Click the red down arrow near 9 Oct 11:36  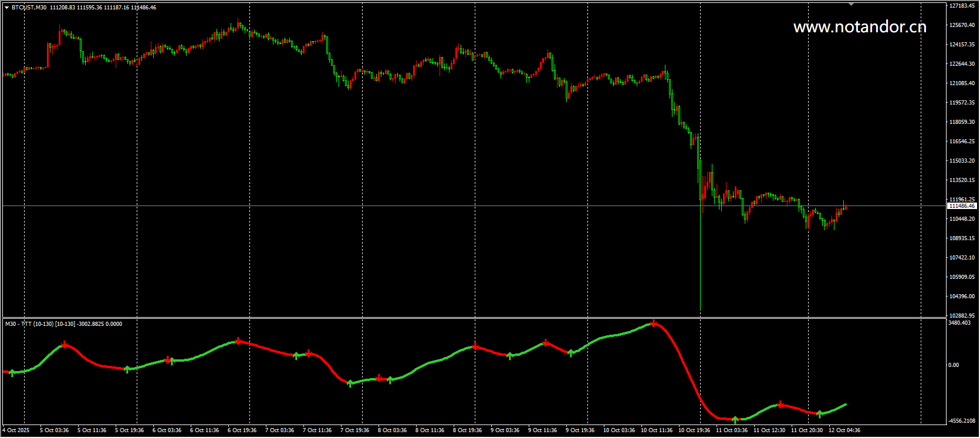[x=546, y=342]
